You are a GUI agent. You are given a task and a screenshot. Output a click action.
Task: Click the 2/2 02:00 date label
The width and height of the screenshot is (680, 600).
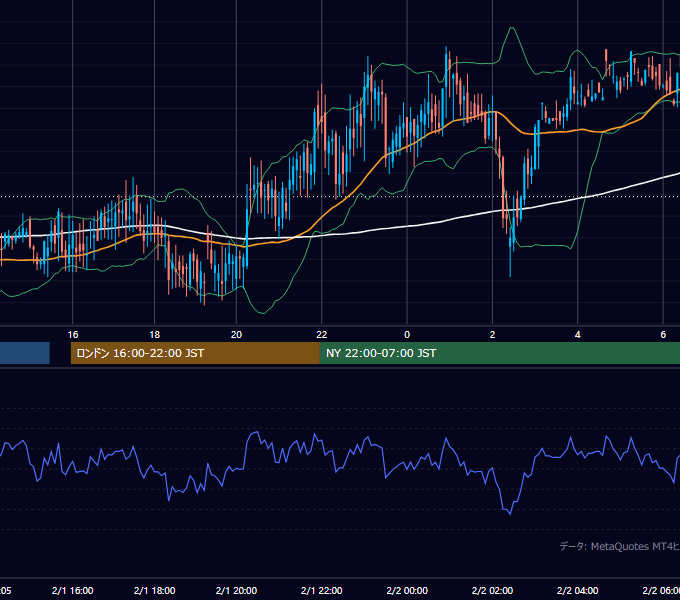click(492, 590)
